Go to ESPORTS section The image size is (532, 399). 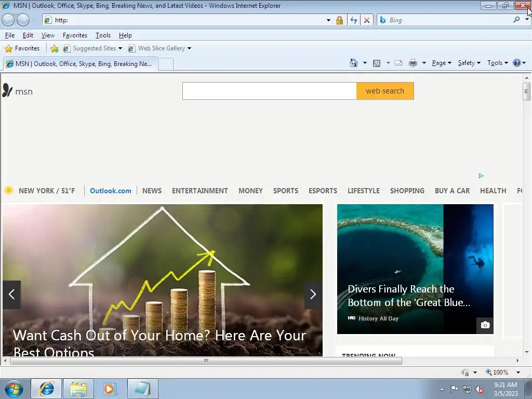(323, 191)
